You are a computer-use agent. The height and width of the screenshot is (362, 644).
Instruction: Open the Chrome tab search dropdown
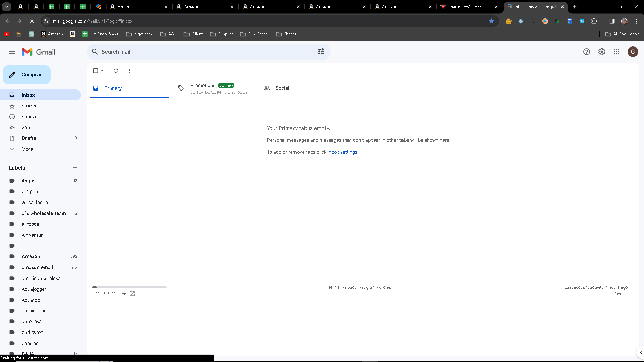(x=7, y=7)
